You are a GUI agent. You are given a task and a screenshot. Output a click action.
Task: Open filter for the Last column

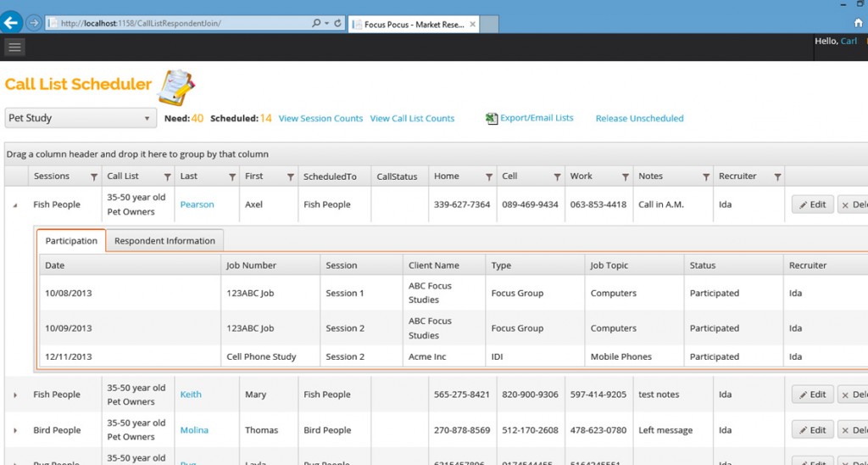[232, 177]
